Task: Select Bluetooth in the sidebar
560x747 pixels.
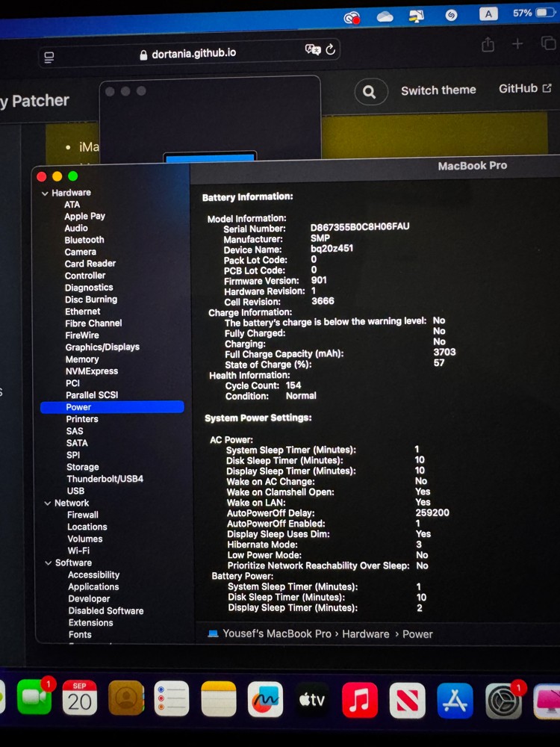Action: click(x=84, y=240)
